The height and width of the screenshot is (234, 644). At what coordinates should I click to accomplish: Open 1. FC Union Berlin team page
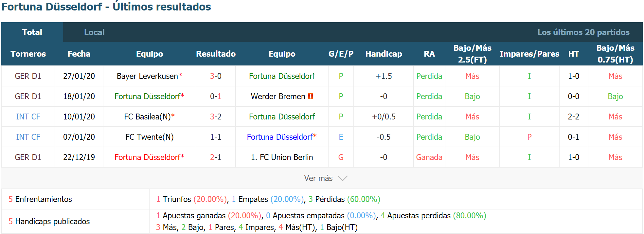pyautogui.click(x=282, y=157)
